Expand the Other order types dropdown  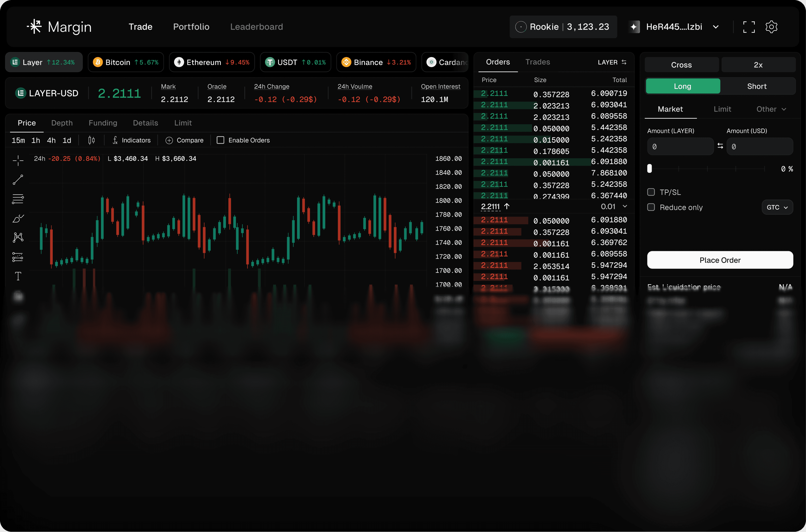point(771,109)
